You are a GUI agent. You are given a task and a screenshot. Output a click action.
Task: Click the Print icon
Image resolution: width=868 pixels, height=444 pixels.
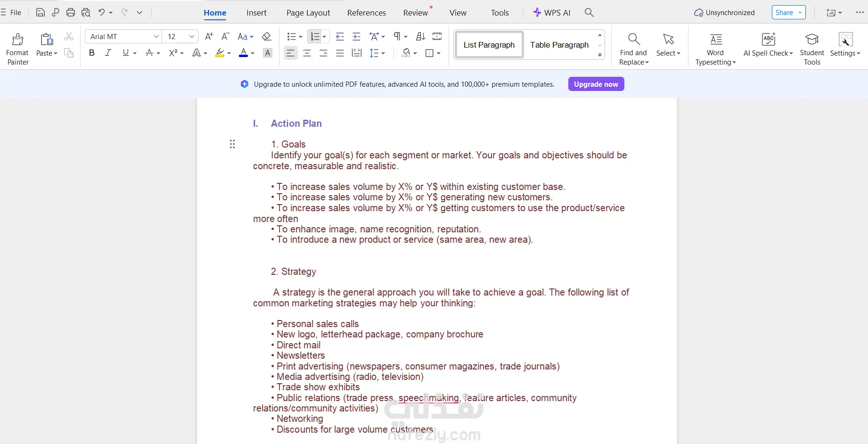[71, 13]
